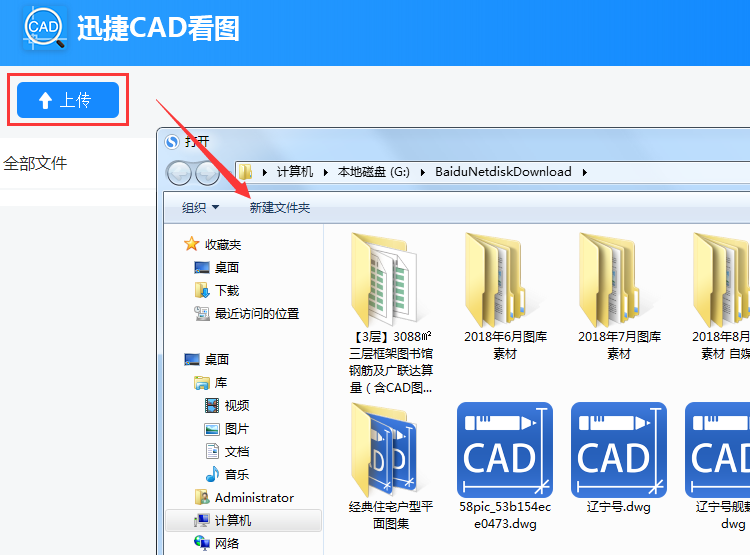Select 全部文件 in the left panel

point(35,164)
